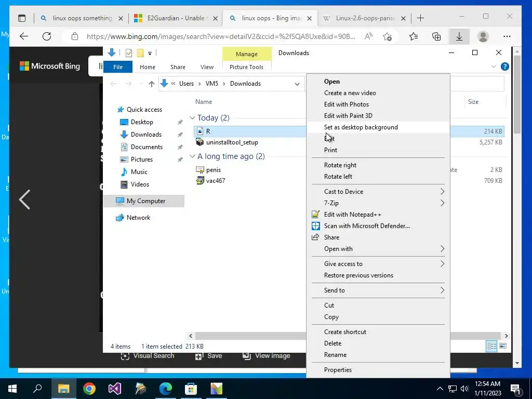Image resolution: width=532 pixels, height=399 pixels.
Task: Refresh the Bing page in Edge
Action: click(47, 36)
